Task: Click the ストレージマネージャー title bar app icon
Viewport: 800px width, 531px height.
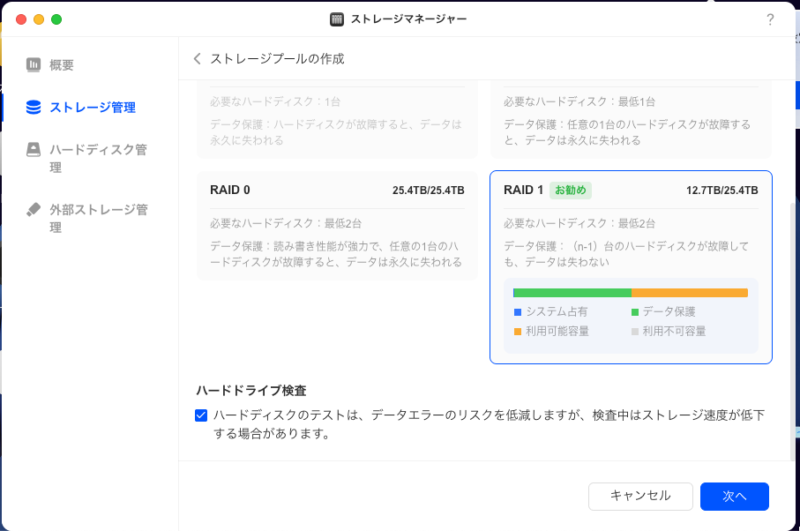Action: click(x=337, y=19)
